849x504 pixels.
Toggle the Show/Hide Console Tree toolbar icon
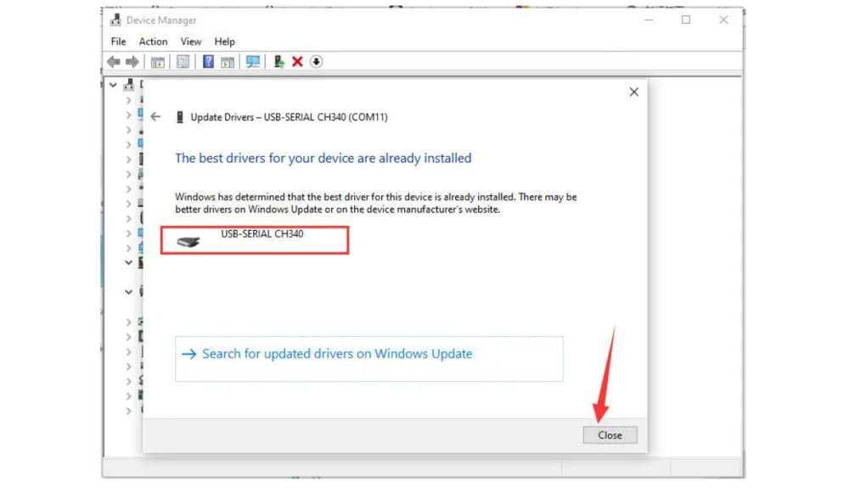pos(158,62)
